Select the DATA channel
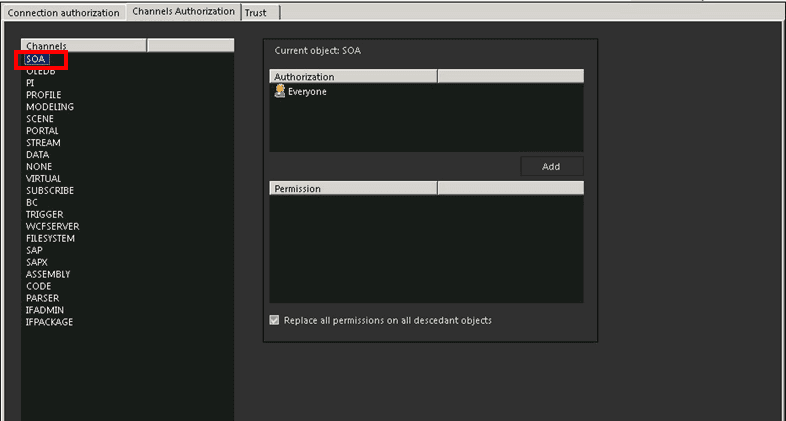Viewport: 786px width, 421px height. tap(38, 155)
